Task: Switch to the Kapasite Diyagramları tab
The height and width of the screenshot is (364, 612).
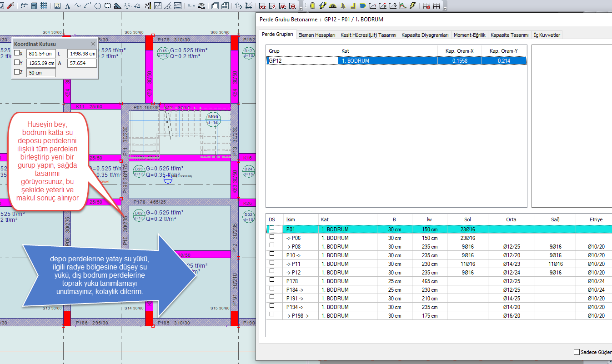Action: [425, 35]
